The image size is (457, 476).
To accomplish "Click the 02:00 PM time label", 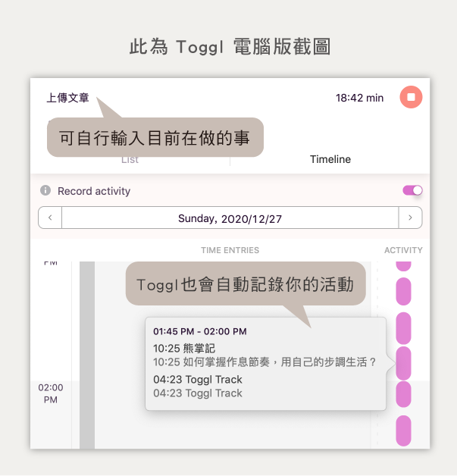I will [51, 393].
